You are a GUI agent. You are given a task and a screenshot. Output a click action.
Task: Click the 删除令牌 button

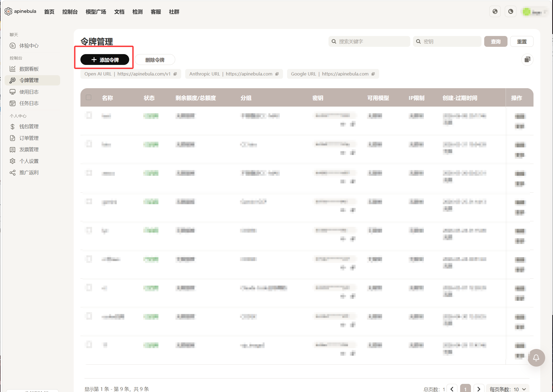pos(155,60)
